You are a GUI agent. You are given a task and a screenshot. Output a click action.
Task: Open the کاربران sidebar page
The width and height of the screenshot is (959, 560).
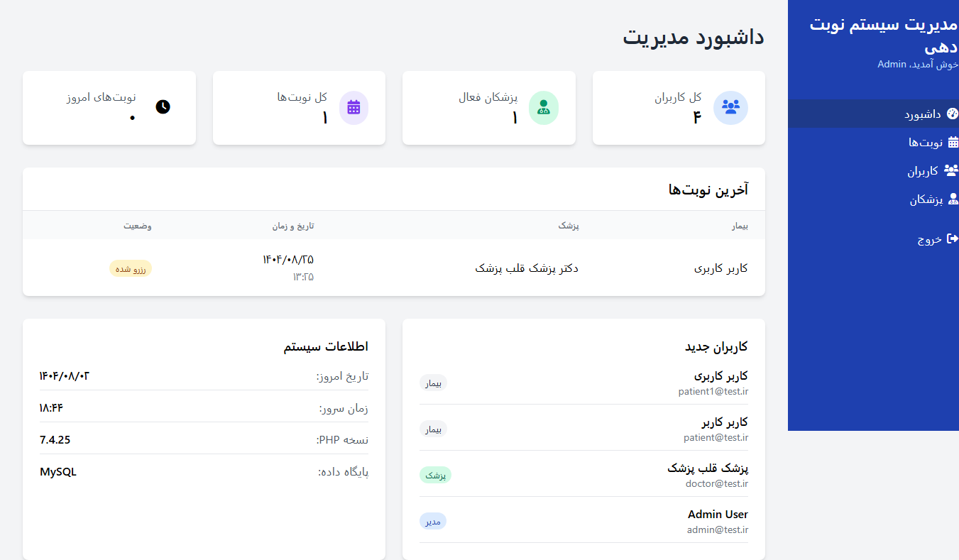click(x=923, y=171)
